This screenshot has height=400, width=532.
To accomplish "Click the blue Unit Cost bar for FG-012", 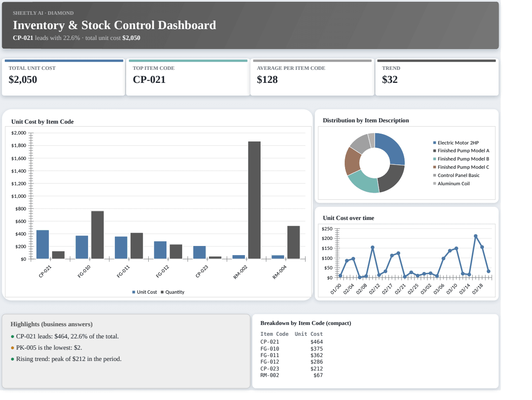I will point(160,250).
